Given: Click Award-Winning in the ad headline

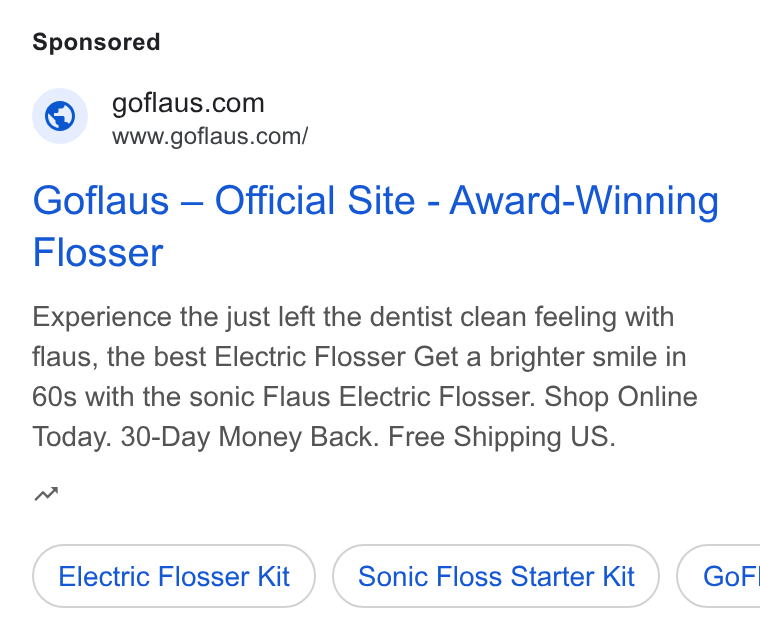Looking at the screenshot, I should [584, 200].
